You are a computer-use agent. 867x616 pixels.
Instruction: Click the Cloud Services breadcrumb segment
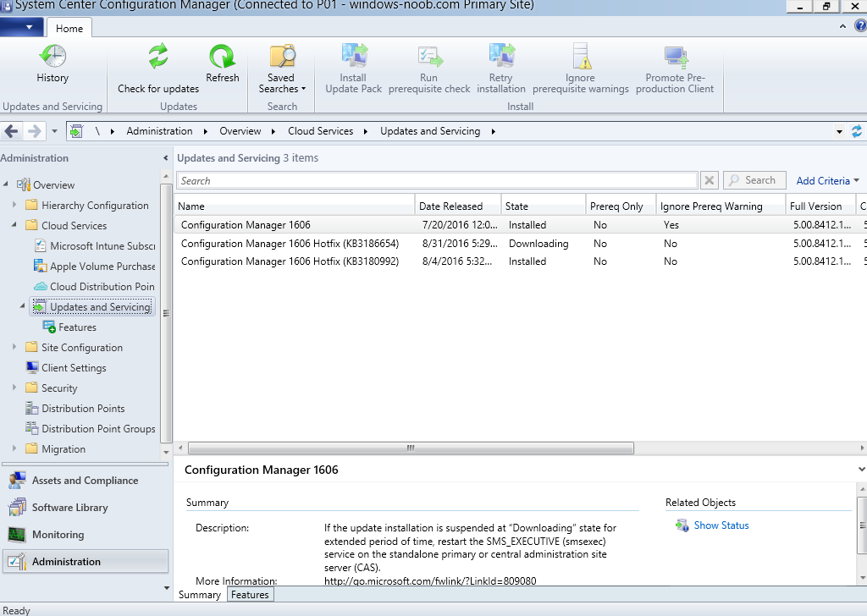click(x=320, y=131)
